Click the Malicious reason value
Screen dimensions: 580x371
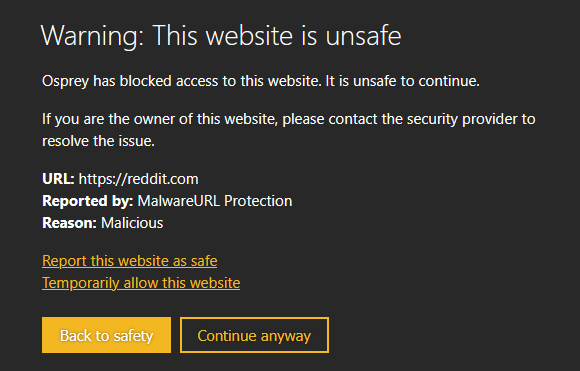(132, 223)
